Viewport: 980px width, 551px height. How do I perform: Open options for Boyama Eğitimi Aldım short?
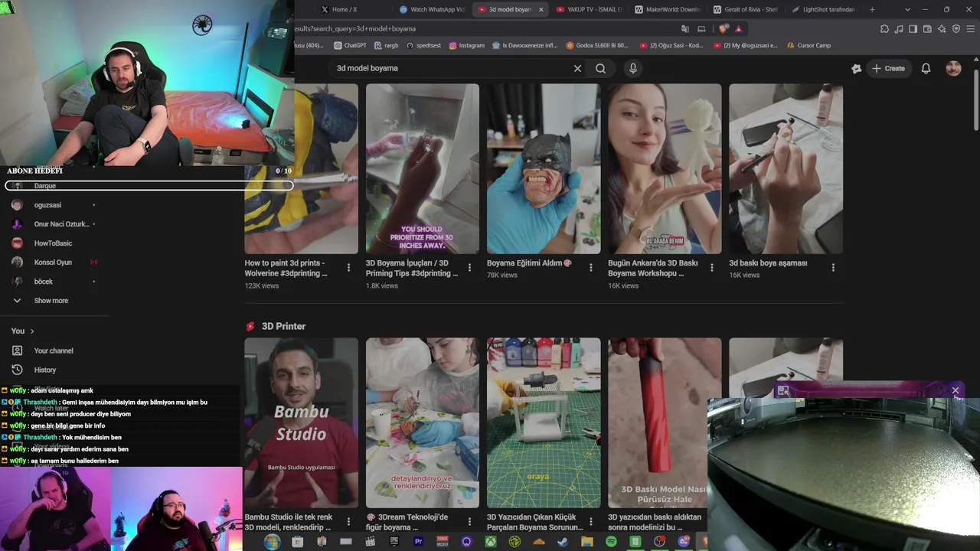[x=590, y=268]
